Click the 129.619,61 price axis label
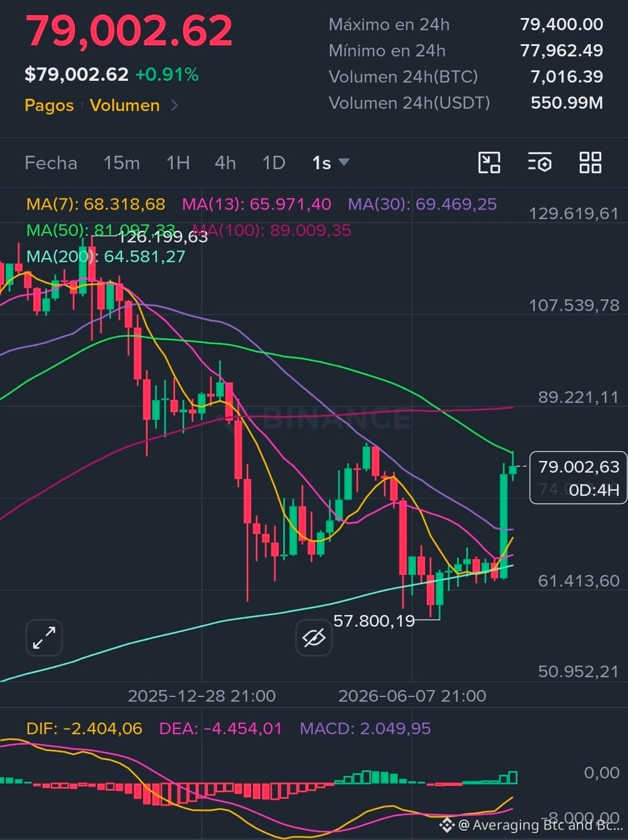The width and height of the screenshot is (628, 840). tap(574, 213)
